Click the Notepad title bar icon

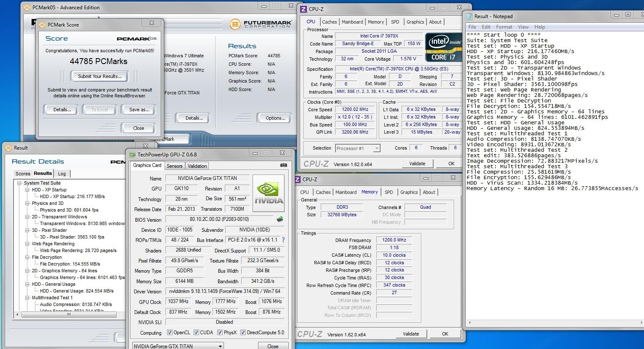(x=468, y=16)
